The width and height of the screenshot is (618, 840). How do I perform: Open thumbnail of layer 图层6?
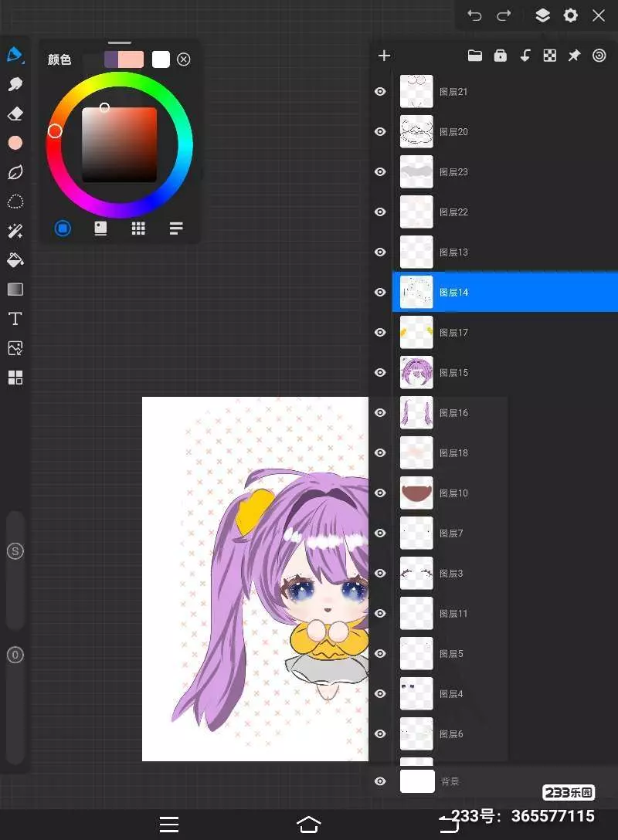pyautogui.click(x=416, y=734)
